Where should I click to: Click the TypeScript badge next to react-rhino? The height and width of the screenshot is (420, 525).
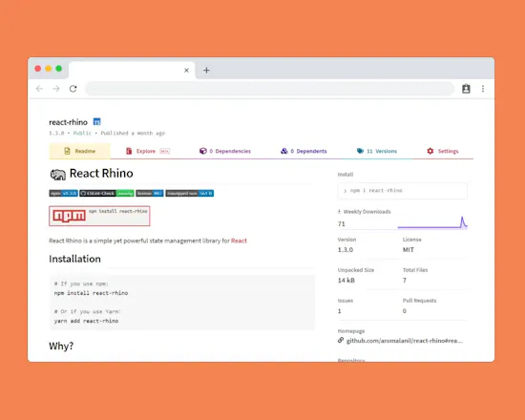click(96, 121)
